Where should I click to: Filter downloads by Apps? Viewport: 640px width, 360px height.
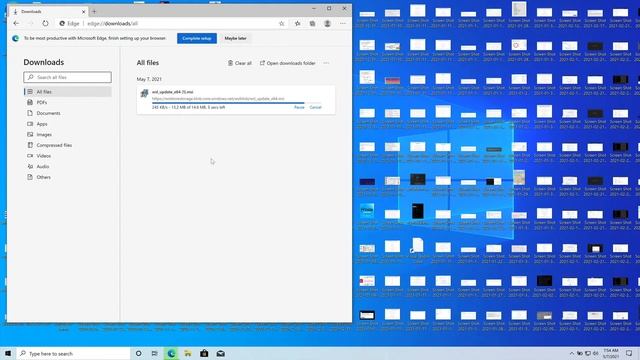(67, 124)
